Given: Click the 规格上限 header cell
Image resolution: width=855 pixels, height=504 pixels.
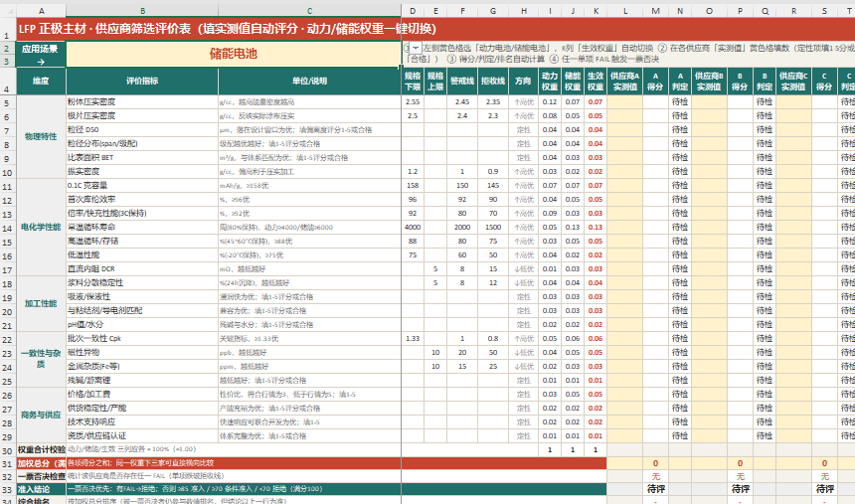Looking at the screenshot, I should click(435, 82).
